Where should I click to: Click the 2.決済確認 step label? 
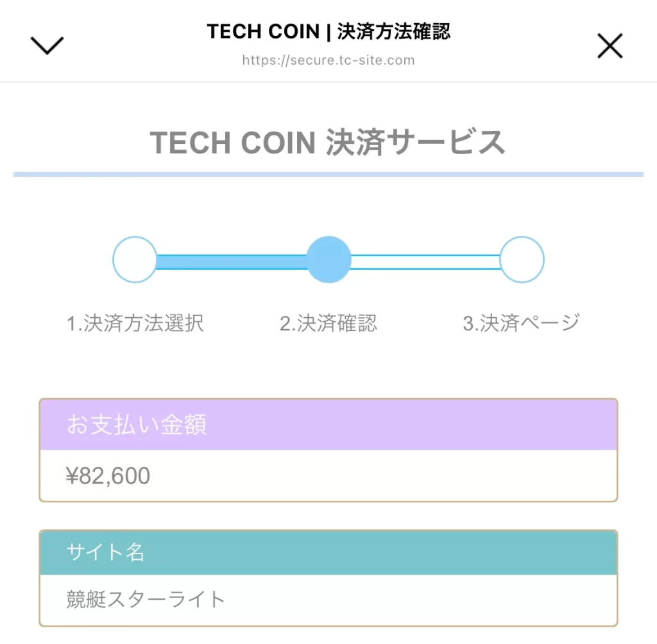(x=329, y=323)
